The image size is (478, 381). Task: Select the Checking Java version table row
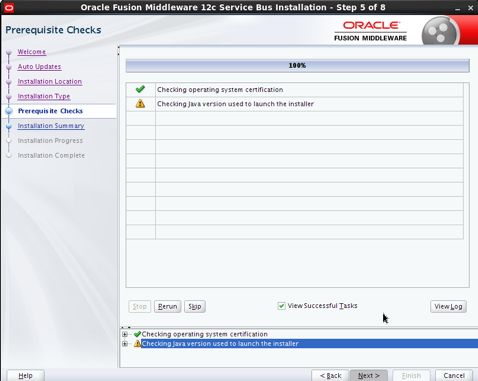click(x=295, y=104)
